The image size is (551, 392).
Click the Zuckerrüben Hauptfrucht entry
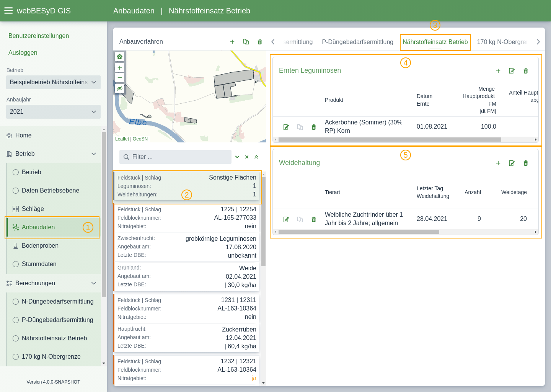click(187, 338)
